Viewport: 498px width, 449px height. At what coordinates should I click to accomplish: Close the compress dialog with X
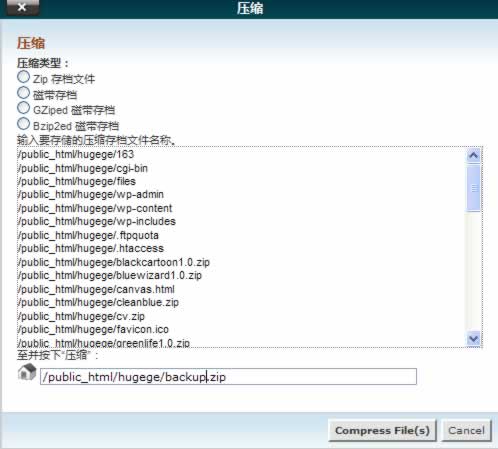[22, 7]
